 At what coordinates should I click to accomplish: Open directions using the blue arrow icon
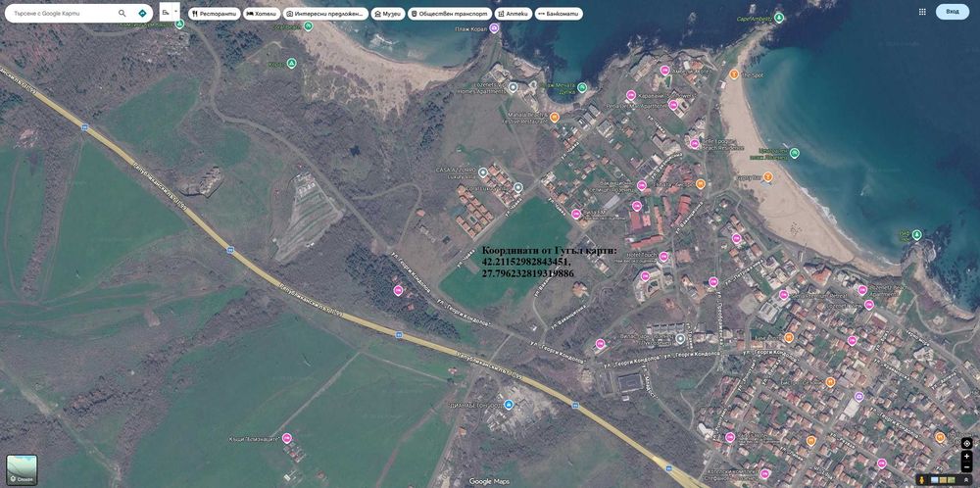[142, 13]
